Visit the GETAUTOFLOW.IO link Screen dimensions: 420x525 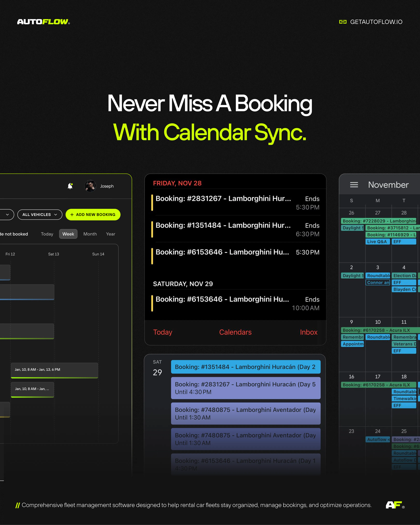[376, 22]
